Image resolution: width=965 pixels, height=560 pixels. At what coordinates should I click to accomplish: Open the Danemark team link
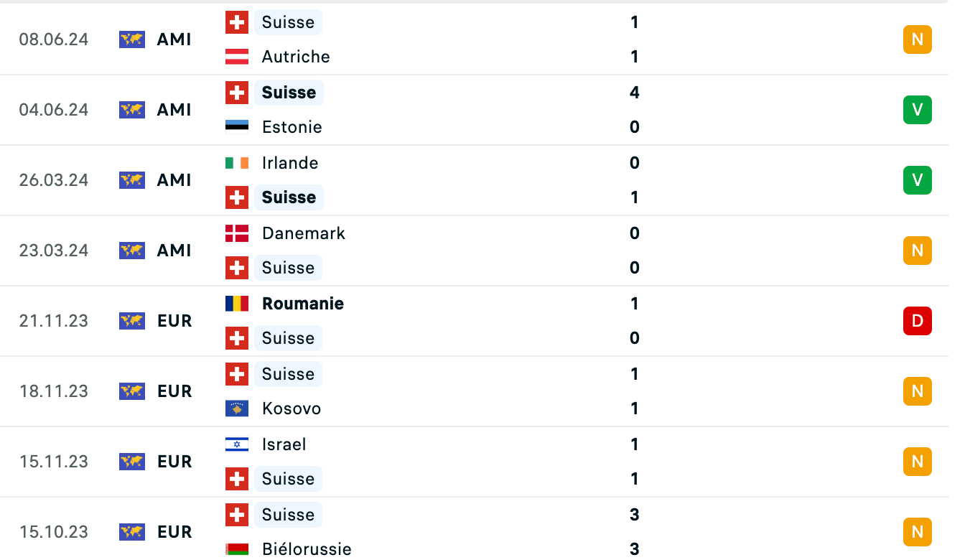point(304,233)
